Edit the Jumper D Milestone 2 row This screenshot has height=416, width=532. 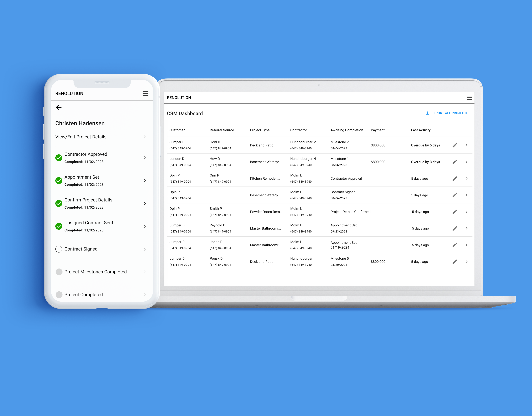click(455, 145)
